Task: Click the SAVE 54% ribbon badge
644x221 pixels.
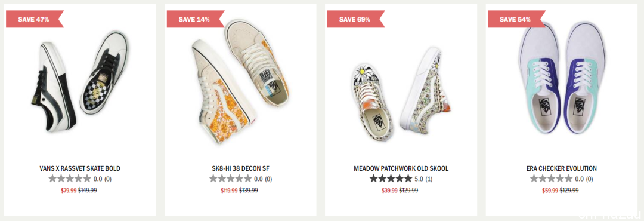Action: click(x=516, y=19)
